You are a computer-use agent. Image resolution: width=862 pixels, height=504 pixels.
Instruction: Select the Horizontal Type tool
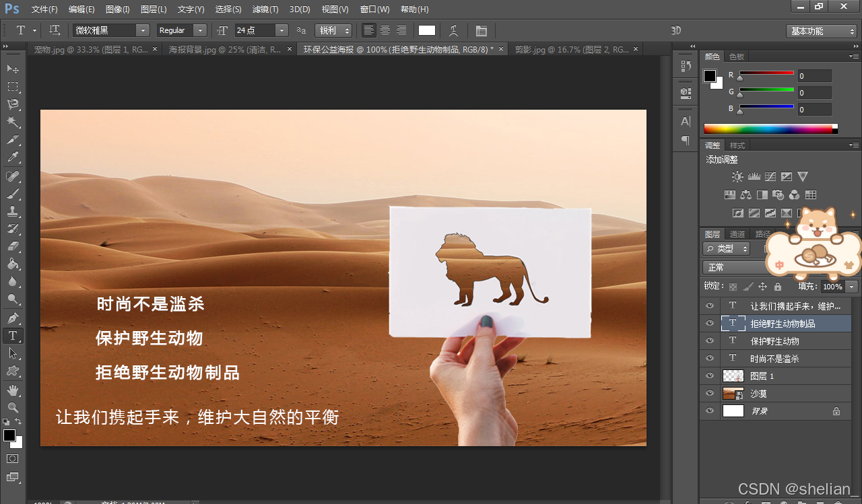[x=13, y=335]
